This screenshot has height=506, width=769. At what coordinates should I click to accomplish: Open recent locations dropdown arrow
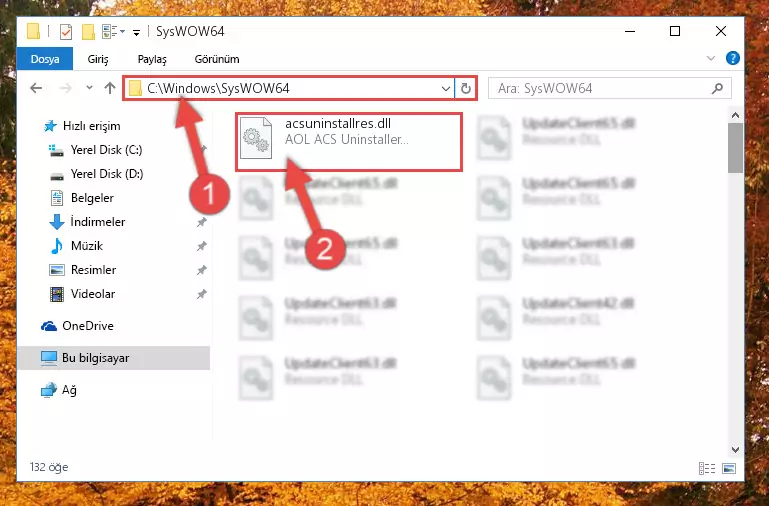tap(89, 88)
